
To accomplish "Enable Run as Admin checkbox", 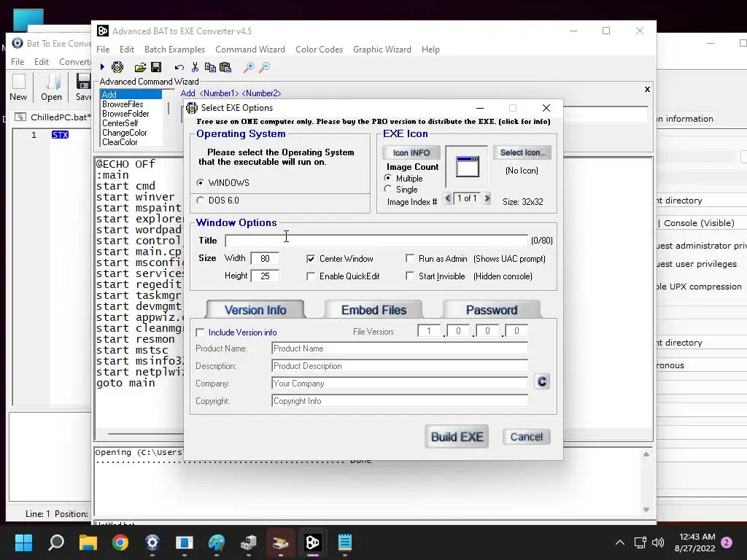I will pos(410,258).
